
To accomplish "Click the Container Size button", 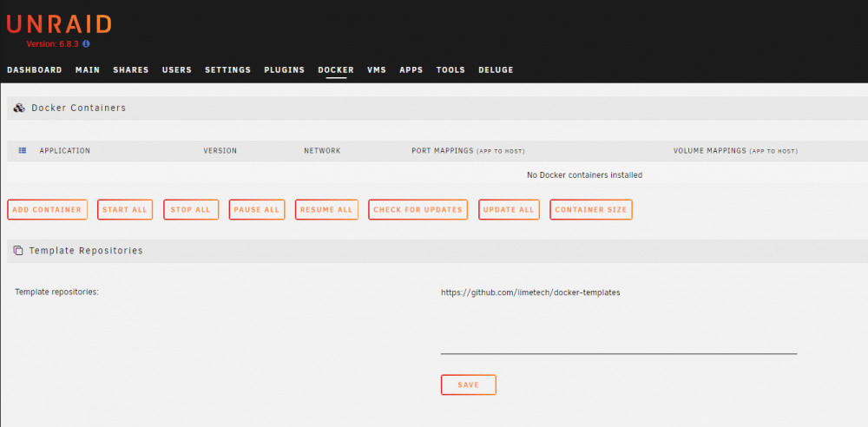I will coord(590,210).
